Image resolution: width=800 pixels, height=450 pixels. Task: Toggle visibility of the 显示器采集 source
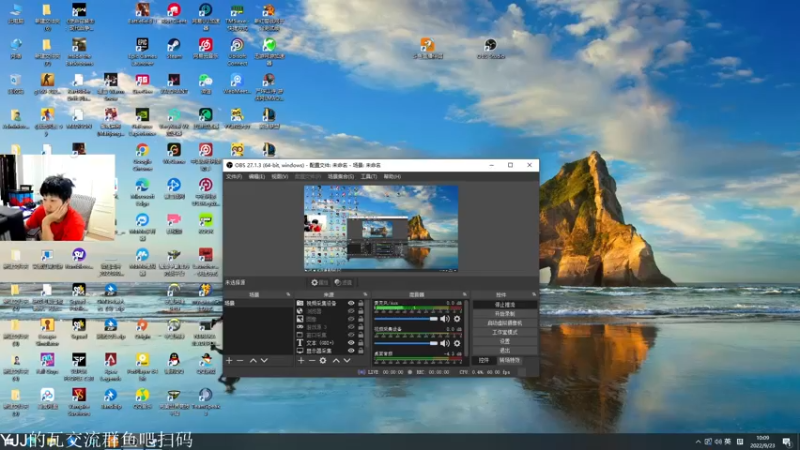click(351, 351)
